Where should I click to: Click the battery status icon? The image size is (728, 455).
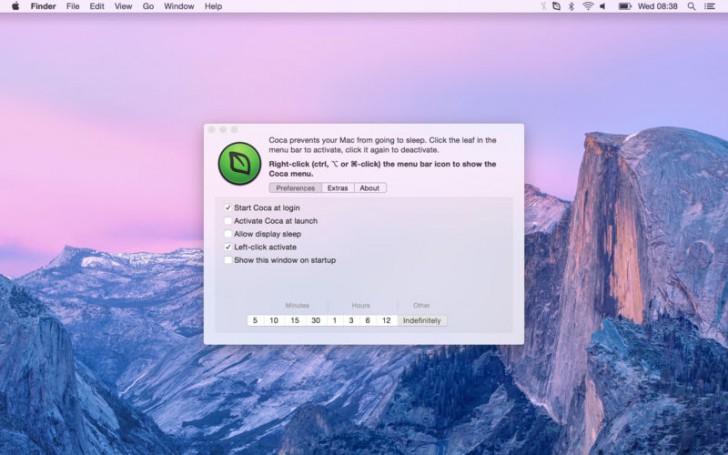[624, 6]
